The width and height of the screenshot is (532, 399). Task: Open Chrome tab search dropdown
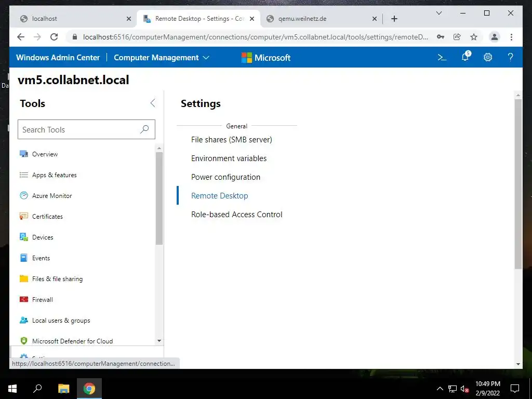pos(438,13)
